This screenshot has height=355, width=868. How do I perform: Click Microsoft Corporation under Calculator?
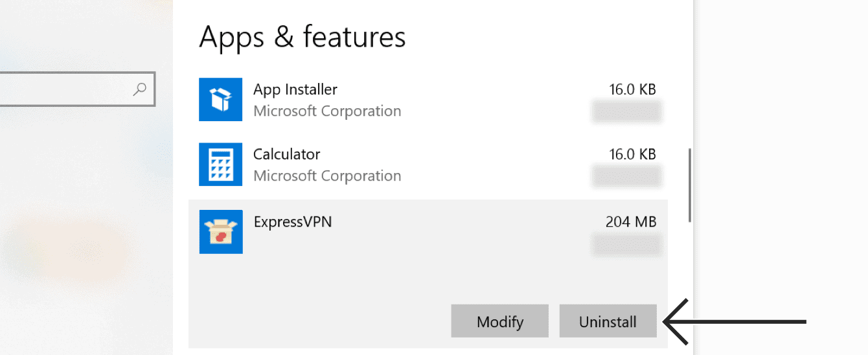coord(327,176)
